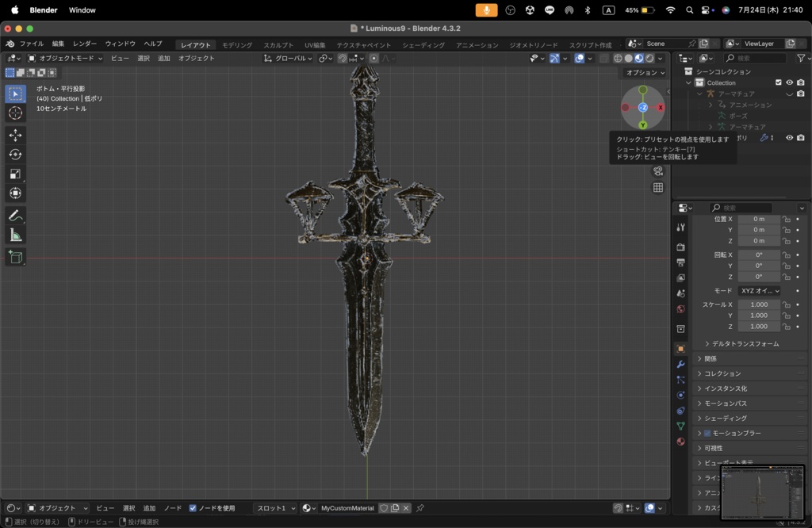Image resolution: width=812 pixels, height=528 pixels.
Task: Activate the Annotate tool
Action: click(x=14, y=216)
